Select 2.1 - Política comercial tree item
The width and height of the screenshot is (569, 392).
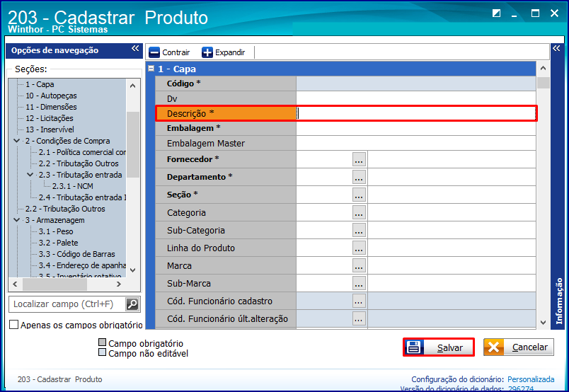coord(82,152)
